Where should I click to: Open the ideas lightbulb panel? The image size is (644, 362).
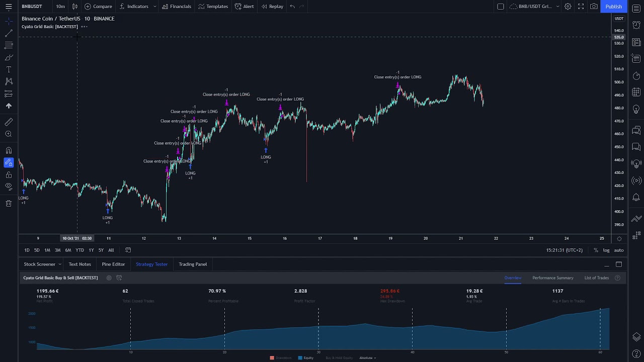(636, 109)
